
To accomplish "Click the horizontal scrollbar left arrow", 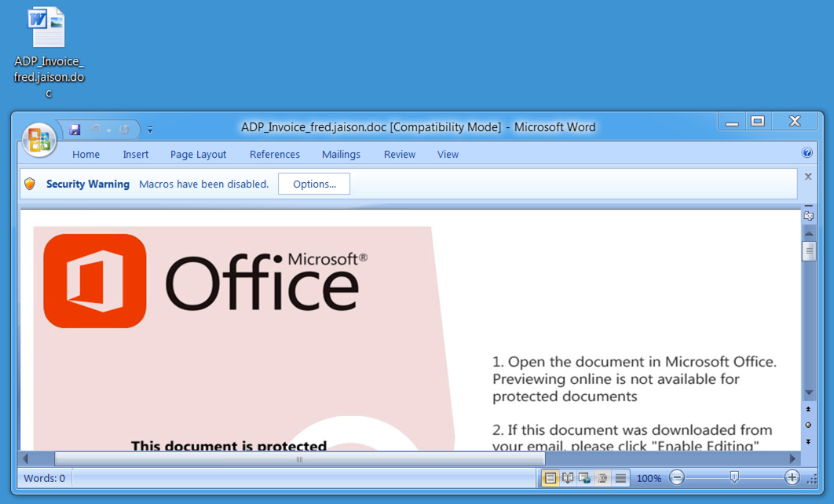I will click(x=26, y=458).
